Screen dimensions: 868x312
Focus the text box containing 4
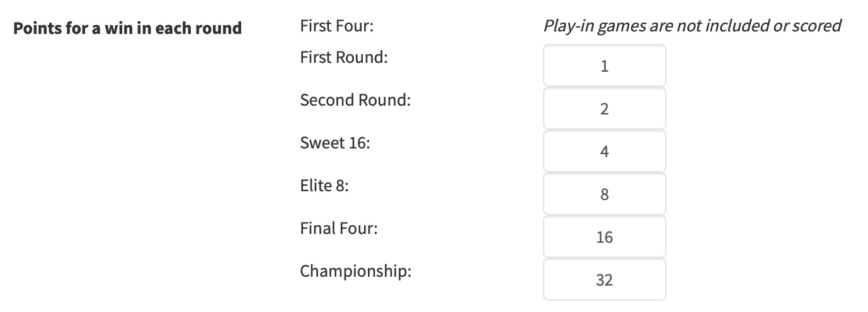click(x=604, y=152)
